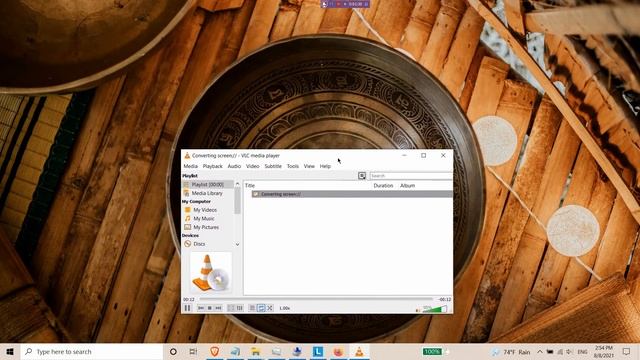Select Playlist item in sidebar
The image size is (640, 360).
[208, 184]
